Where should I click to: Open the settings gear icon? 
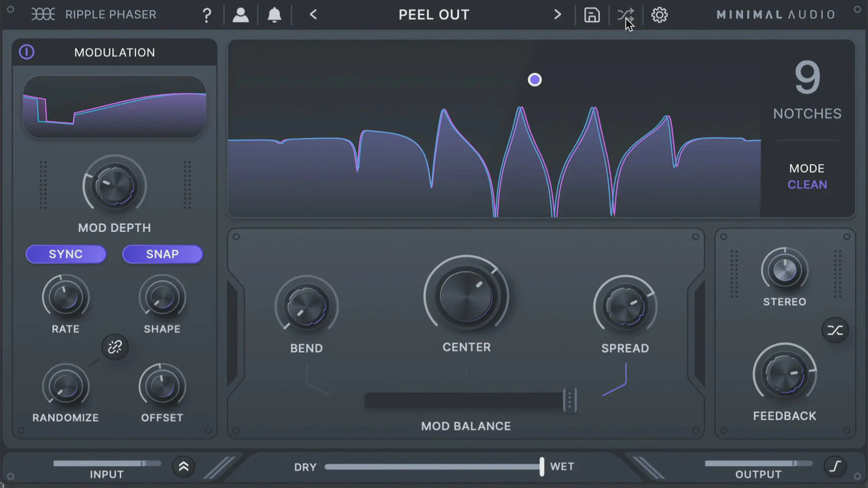(660, 15)
